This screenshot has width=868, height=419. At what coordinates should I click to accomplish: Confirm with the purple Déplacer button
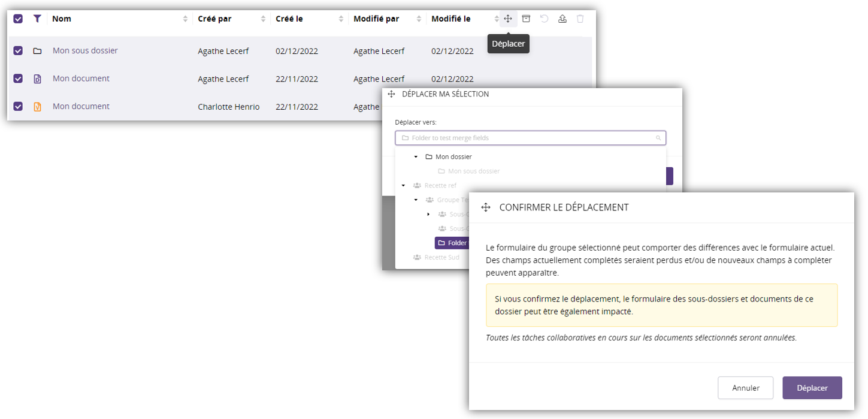(x=812, y=388)
